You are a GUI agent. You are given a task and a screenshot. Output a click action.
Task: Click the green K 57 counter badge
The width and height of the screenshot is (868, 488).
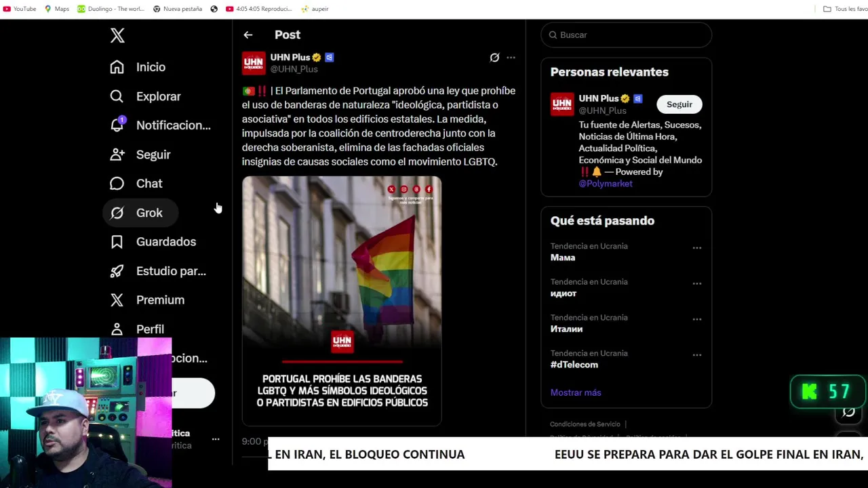point(827,392)
